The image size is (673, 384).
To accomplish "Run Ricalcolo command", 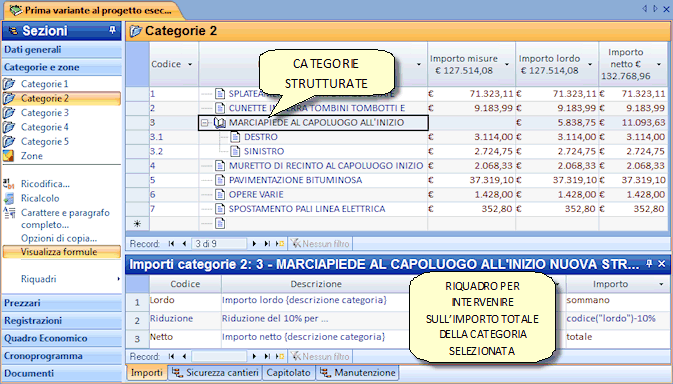I will [40, 198].
